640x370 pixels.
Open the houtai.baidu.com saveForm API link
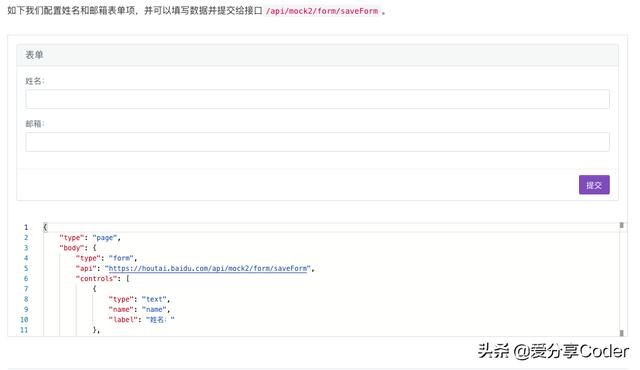coord(208,268)
